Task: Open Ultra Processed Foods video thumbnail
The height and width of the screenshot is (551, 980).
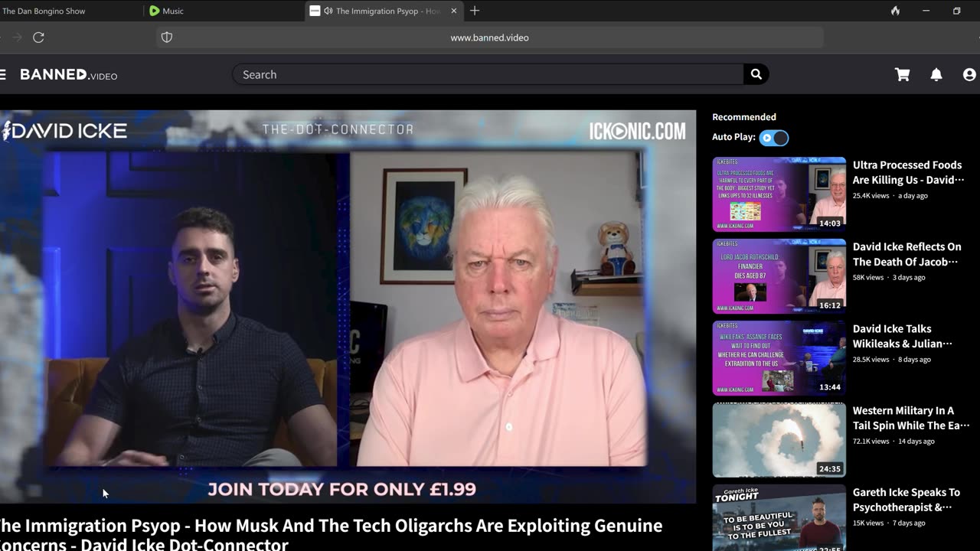Action: (x=779, y=194)
